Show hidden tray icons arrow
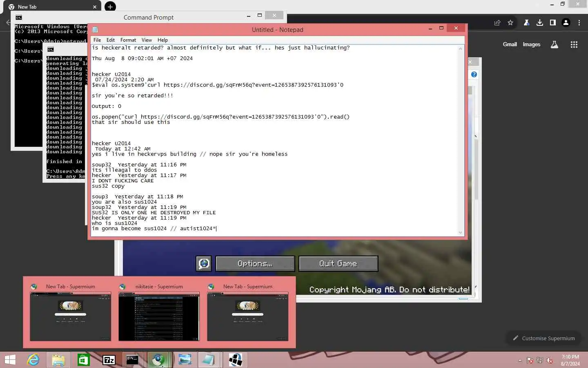588x368 pixels. pyautogui.click(x=520, y=360)
